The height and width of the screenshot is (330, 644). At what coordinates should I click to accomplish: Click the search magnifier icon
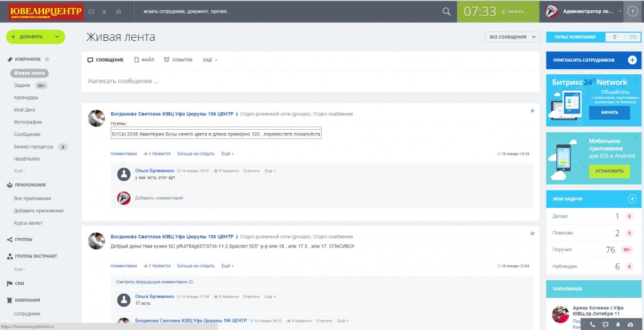click(x=447, y=11)
